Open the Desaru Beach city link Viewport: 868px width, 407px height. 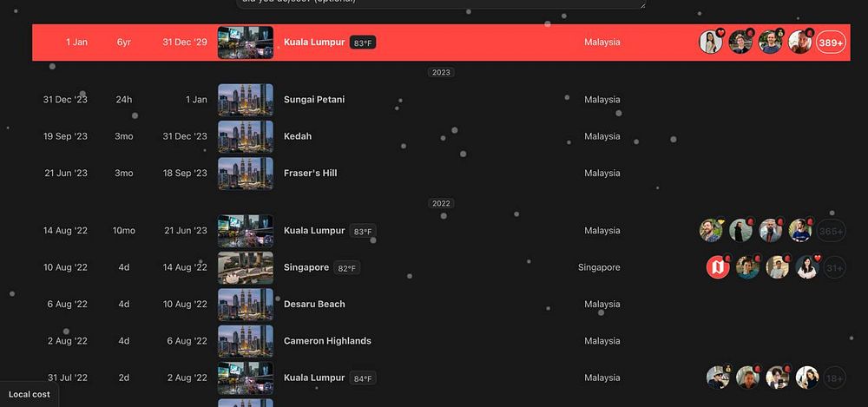point(314,304)
